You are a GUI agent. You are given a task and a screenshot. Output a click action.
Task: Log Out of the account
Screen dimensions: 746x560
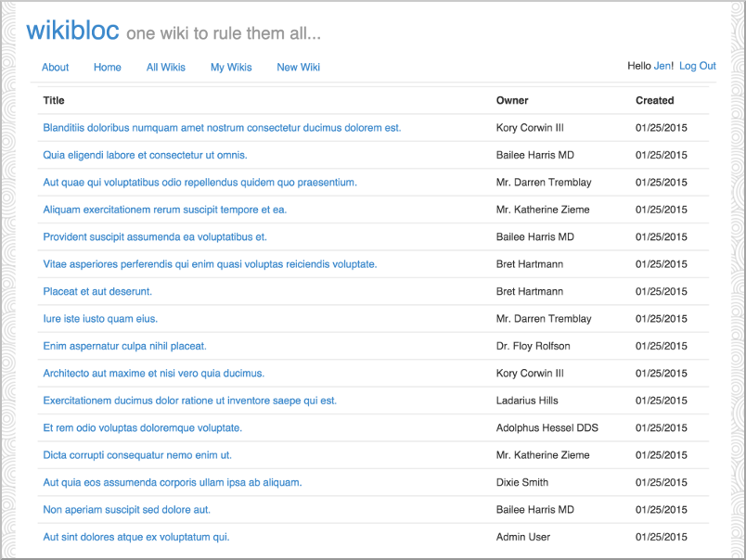(x=698, y=66)
